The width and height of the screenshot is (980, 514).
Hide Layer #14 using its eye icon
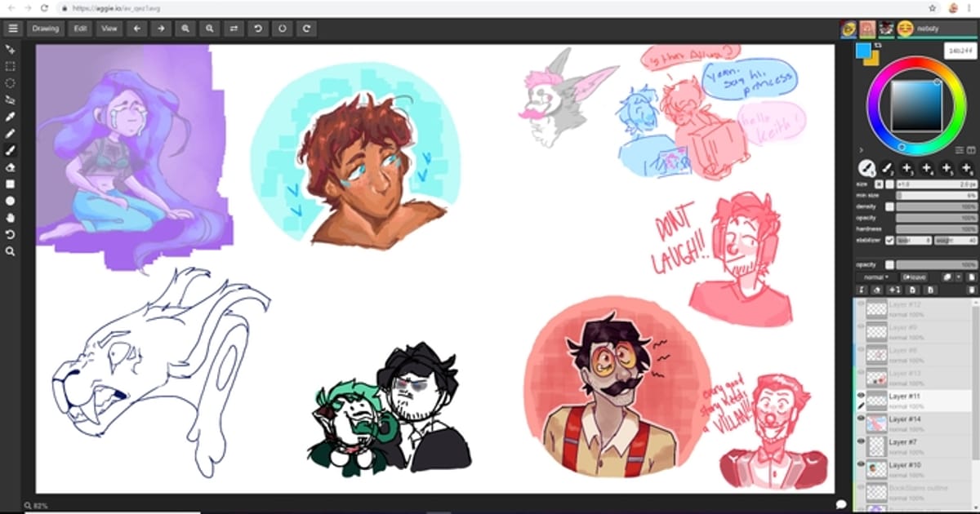coord(861,419)
